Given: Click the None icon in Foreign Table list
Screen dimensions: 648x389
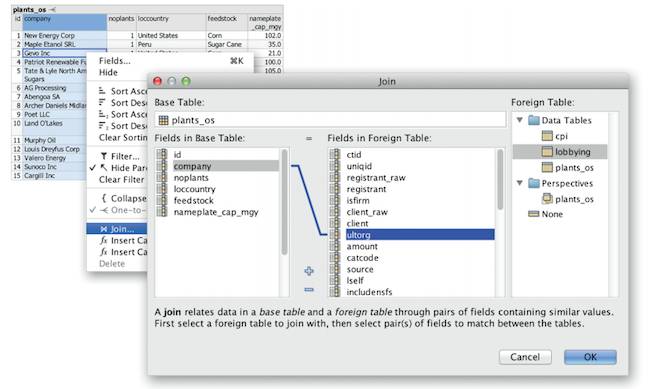Looking at the screenshot, I should tap(534, 214).
